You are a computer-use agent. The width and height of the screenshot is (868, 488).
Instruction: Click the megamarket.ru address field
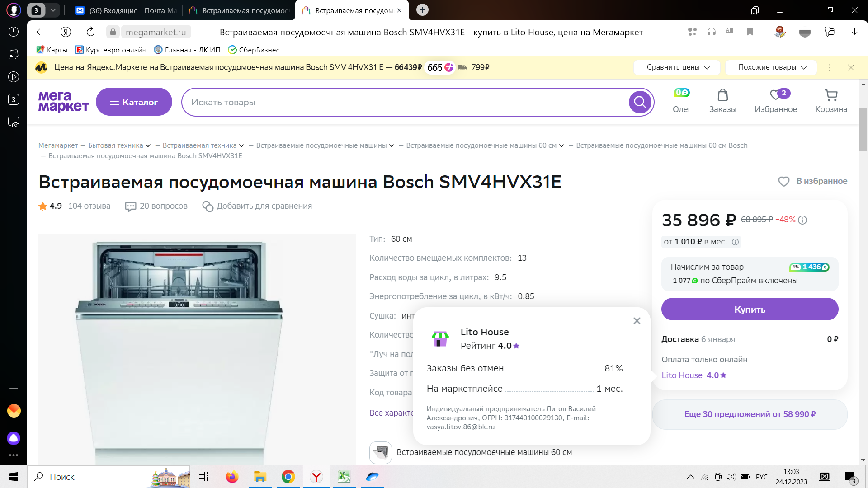(156, 32)
